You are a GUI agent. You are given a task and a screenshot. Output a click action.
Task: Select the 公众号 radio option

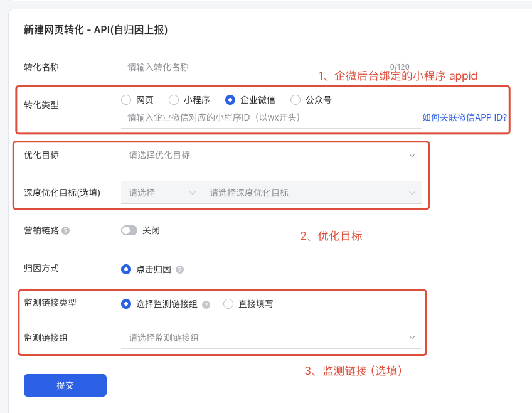click(295, 100)
